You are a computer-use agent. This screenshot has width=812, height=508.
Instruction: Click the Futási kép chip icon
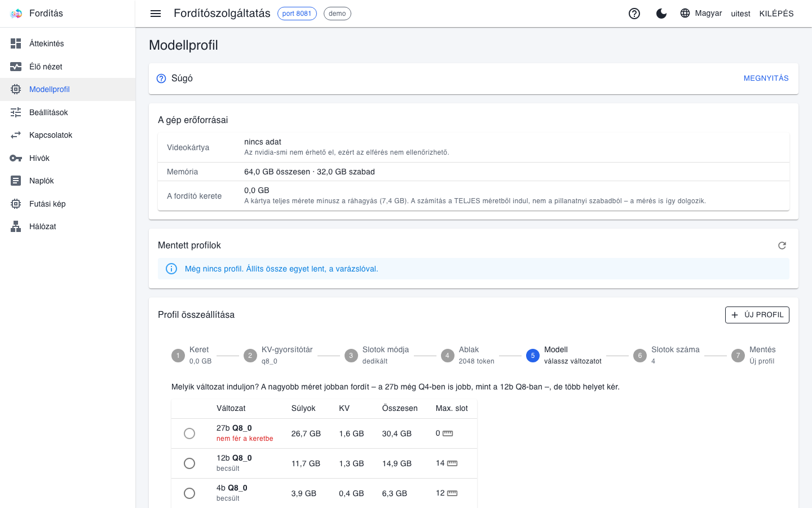point(16,204)
